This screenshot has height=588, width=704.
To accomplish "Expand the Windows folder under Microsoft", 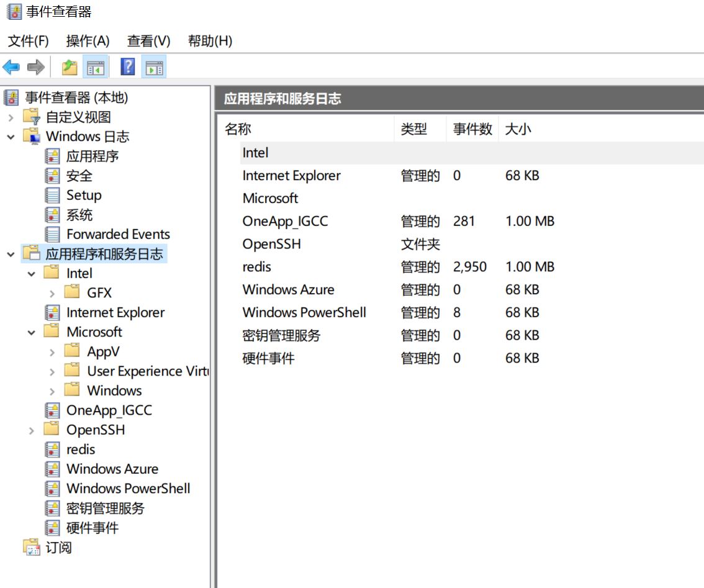I will tap(52, 392).
